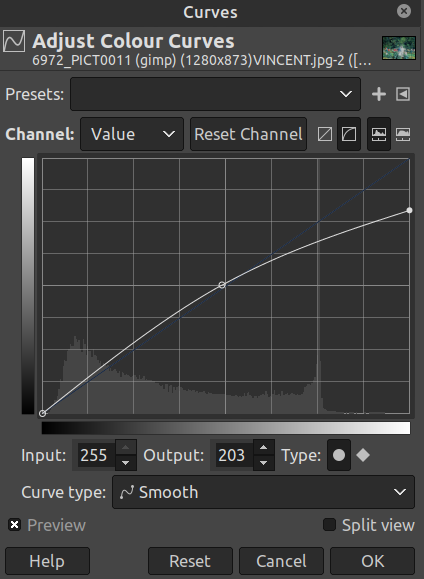Close the Curves dialog with the X icon

point(404,11)
